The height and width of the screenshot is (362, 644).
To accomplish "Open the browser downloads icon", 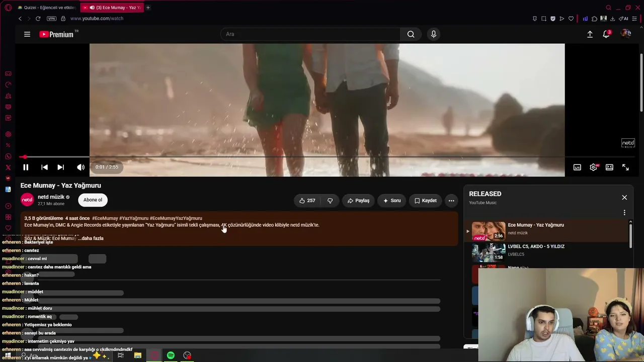I will [x=612, y=19].
